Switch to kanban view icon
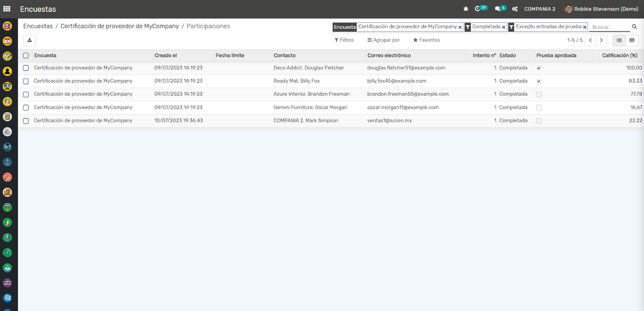This screenshot has width=644, height=311. (632, 40)
